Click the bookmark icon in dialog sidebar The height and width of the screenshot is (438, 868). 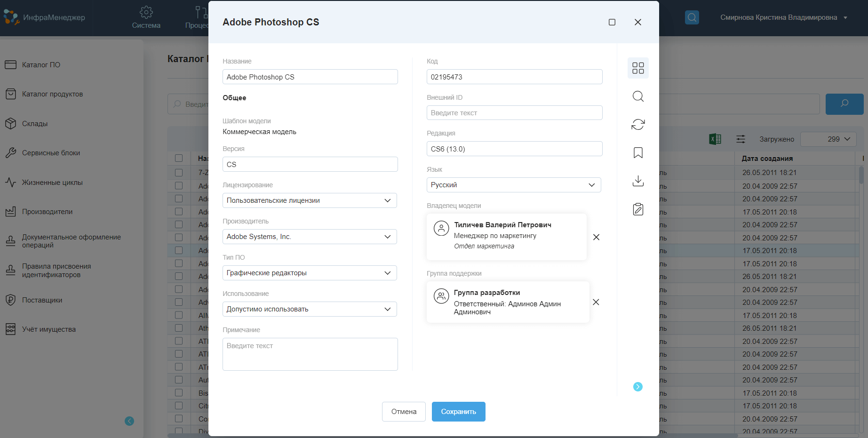click(x=638, y=153)
